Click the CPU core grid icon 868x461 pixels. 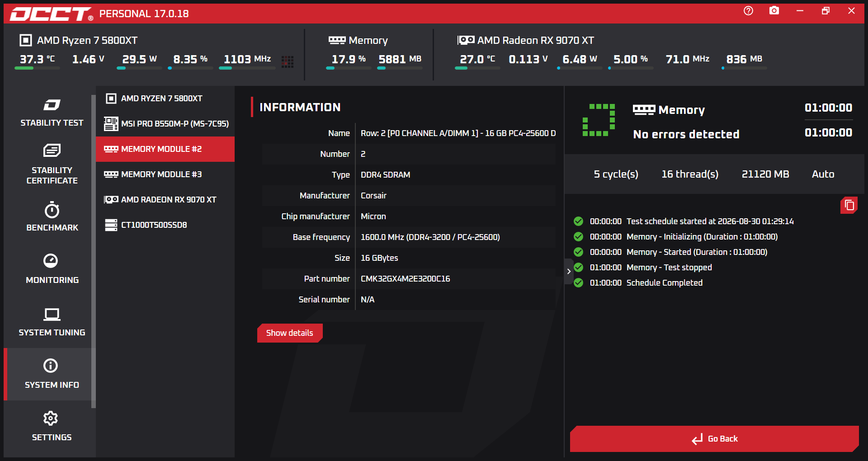point(288,61)
